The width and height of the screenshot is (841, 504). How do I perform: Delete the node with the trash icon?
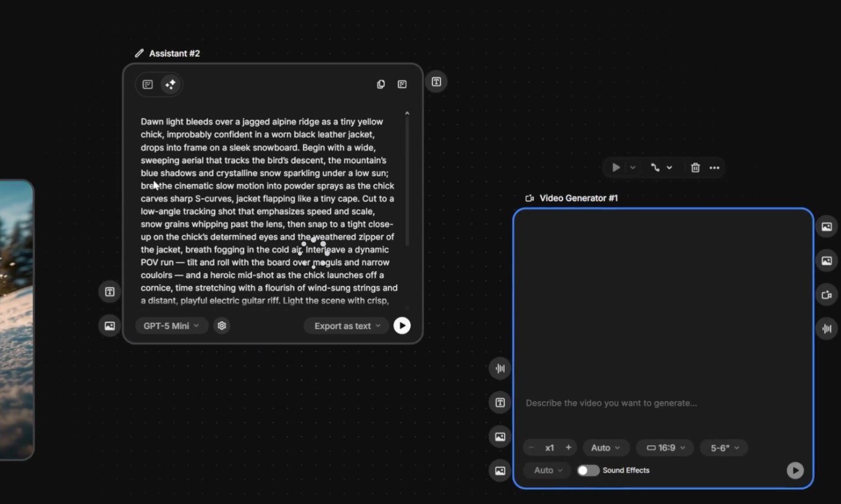pos(695,167)
